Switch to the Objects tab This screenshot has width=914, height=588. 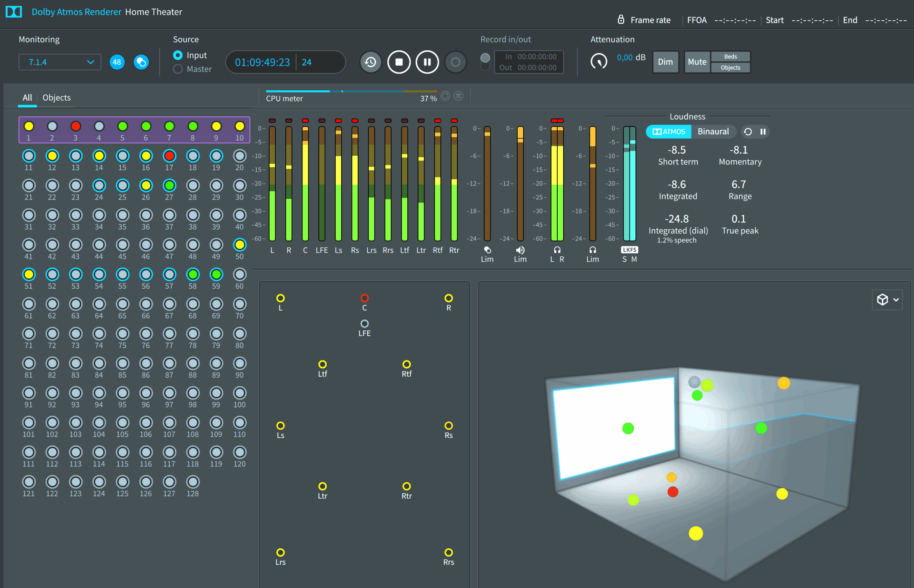pos(56,98)
